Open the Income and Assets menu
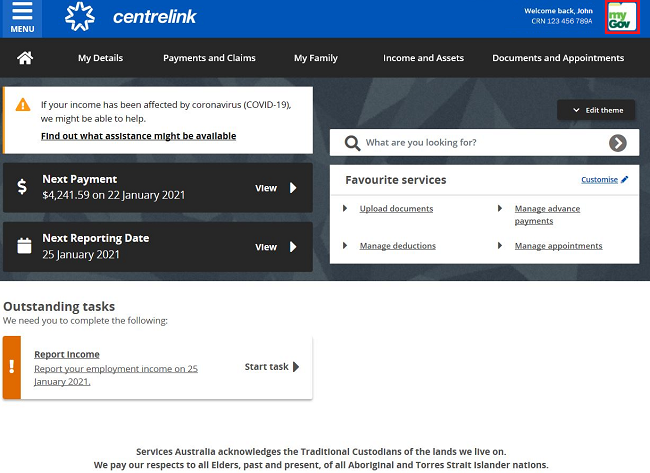The height and width of the screenshot is (473, 650). pos(423,58)
